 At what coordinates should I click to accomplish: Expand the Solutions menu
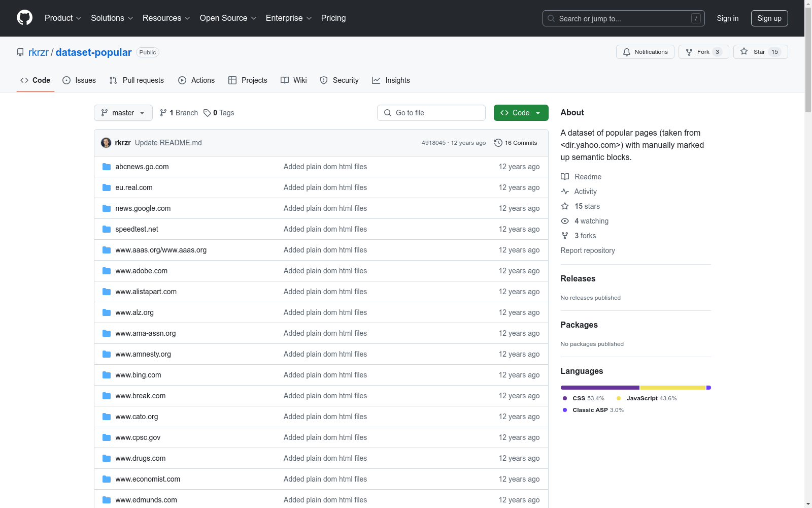pos(112,18)
